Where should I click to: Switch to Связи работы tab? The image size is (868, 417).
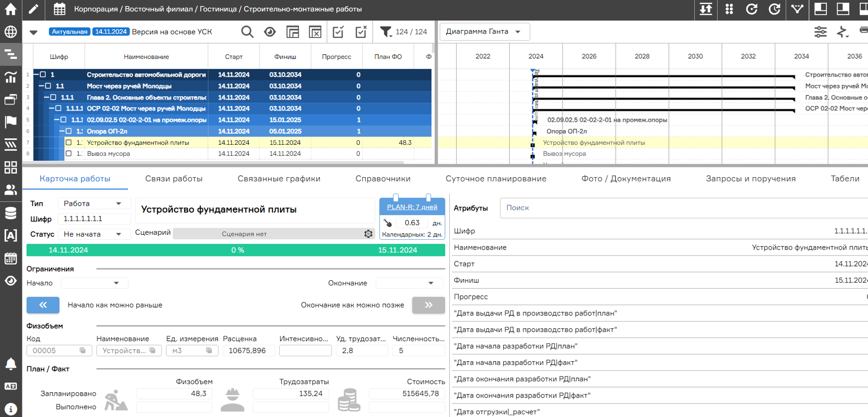174,179
